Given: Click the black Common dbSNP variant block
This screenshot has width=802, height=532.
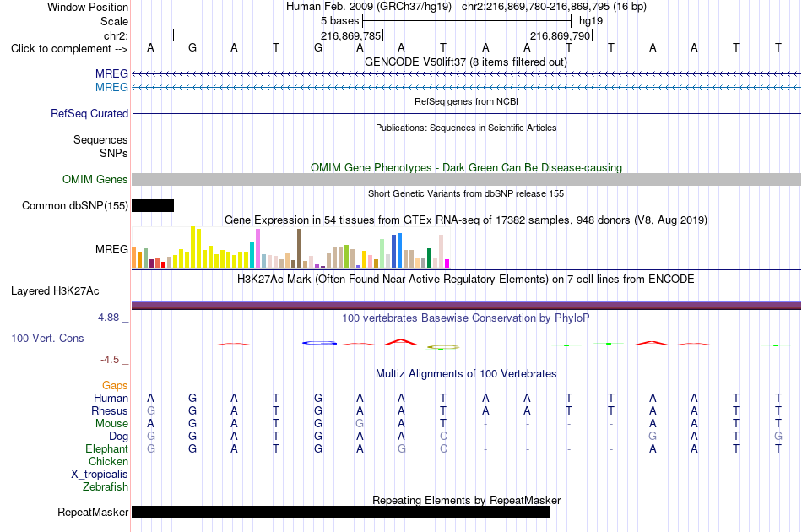Looking at the screenshot, I should click(x=153, y=206).
